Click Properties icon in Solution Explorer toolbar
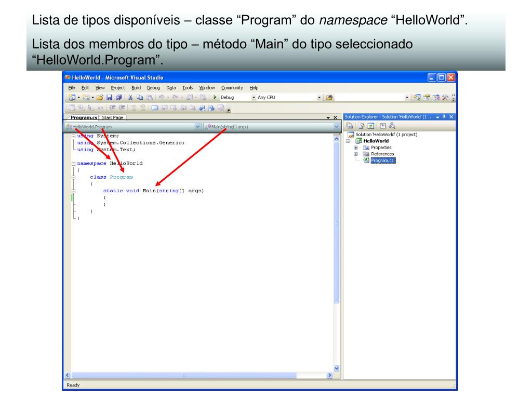Viewport: 532px width, 399px height. 350,126
